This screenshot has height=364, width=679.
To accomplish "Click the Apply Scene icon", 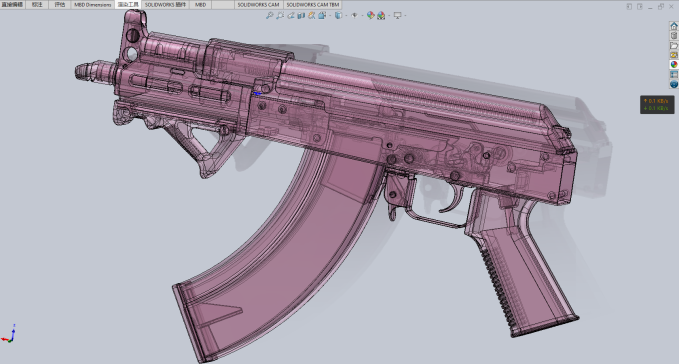I will [381, 16].
